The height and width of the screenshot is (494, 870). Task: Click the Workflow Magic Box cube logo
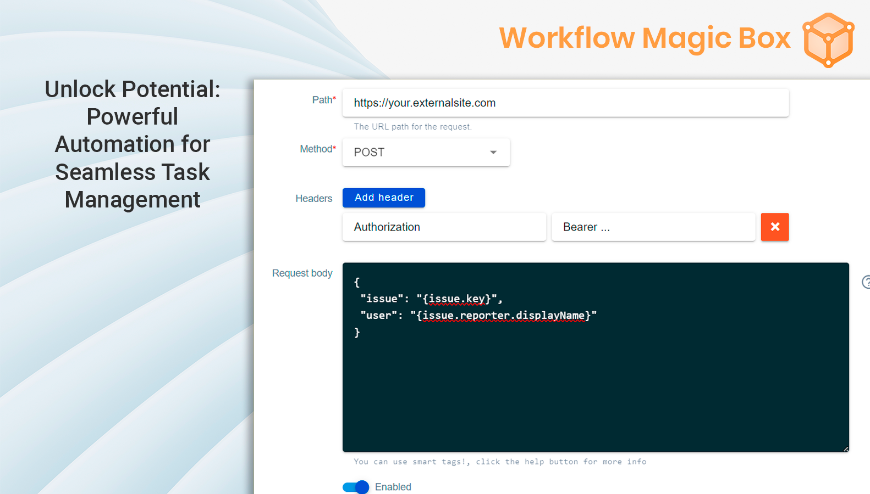point(829,39)
